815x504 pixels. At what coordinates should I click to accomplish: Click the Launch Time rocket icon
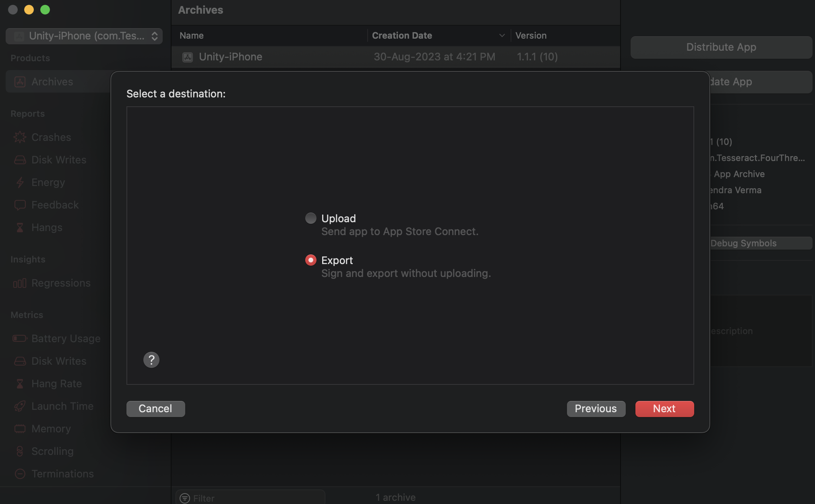[x=20, y=406]
